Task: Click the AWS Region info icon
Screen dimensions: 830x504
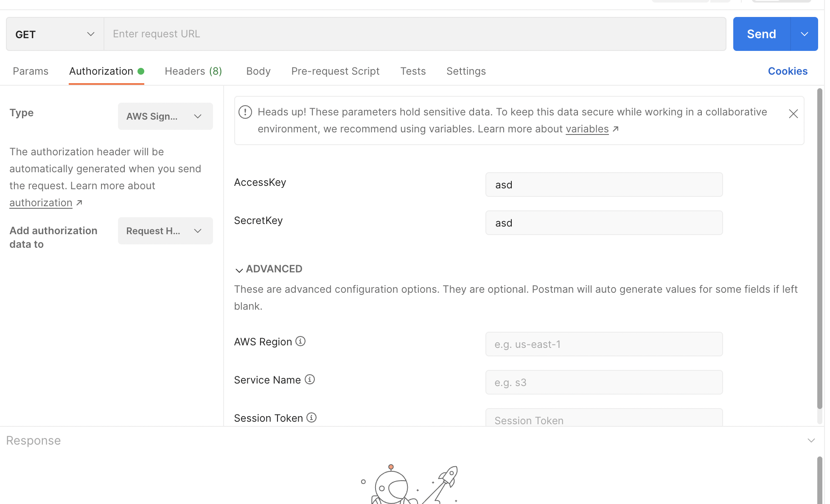Action: click(x=300, y=341)
